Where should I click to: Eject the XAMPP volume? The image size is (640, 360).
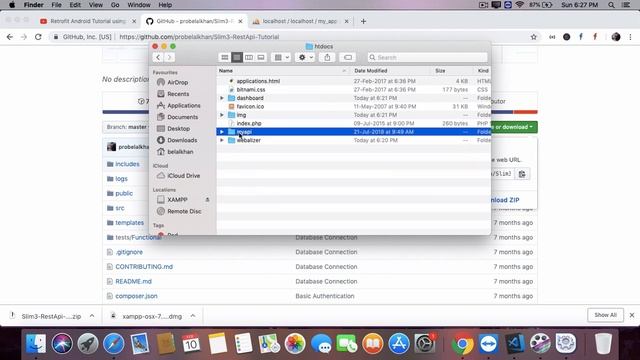[207, 200]
